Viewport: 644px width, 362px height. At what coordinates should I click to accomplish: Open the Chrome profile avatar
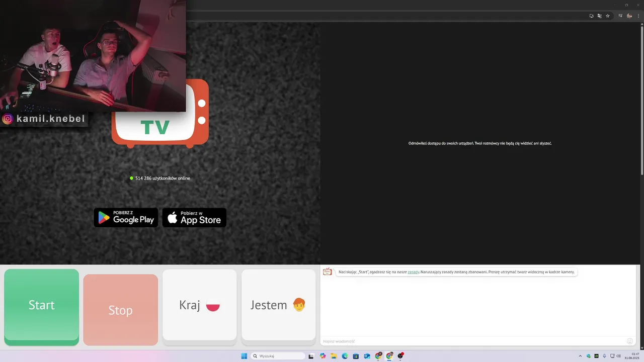629,16
